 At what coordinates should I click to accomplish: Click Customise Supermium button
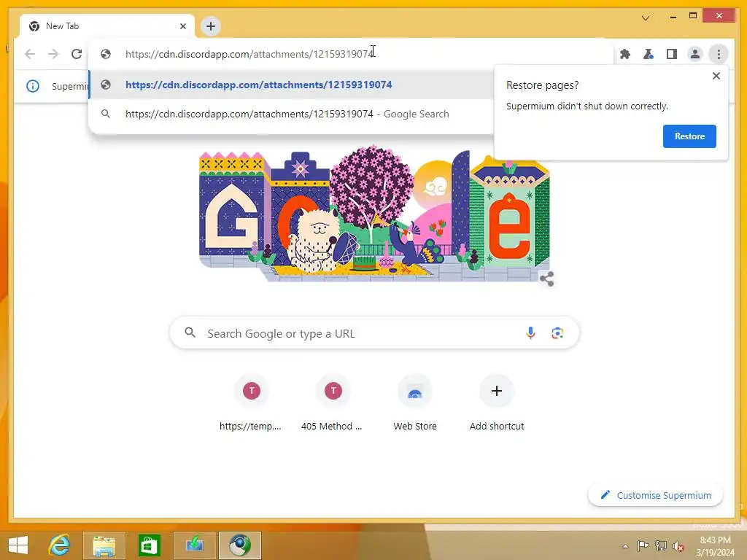coord(656,495)
